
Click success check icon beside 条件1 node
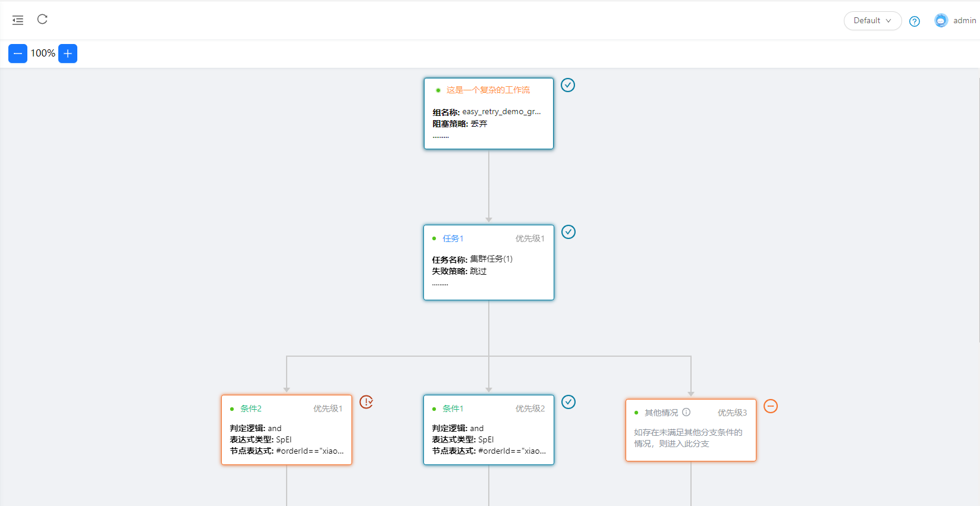(568, 402)
